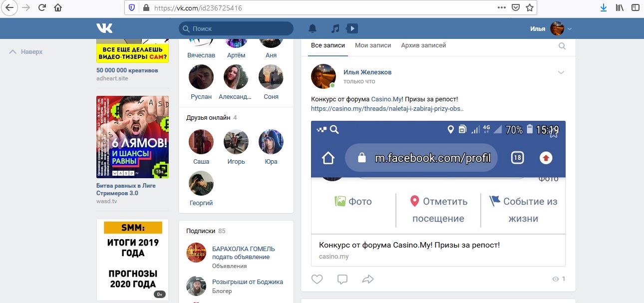
Task: Share the post with the repost arrow
Action: (x=368, y=279)
